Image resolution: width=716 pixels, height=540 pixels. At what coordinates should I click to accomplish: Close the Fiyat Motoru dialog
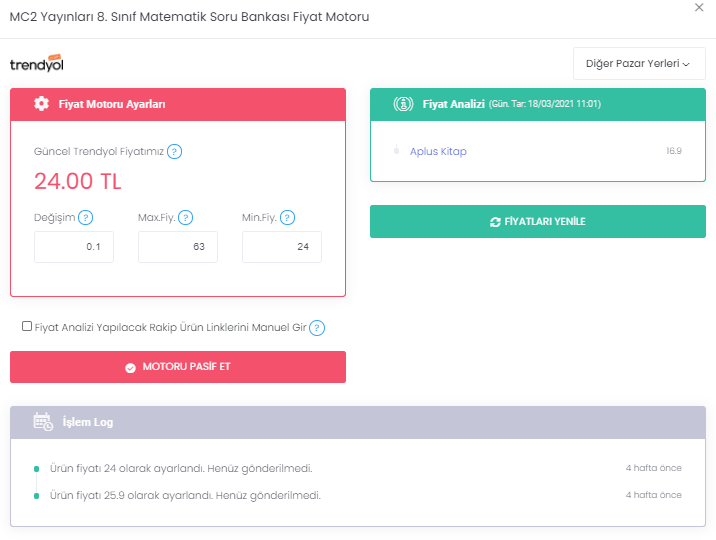[x=698, y=7]
